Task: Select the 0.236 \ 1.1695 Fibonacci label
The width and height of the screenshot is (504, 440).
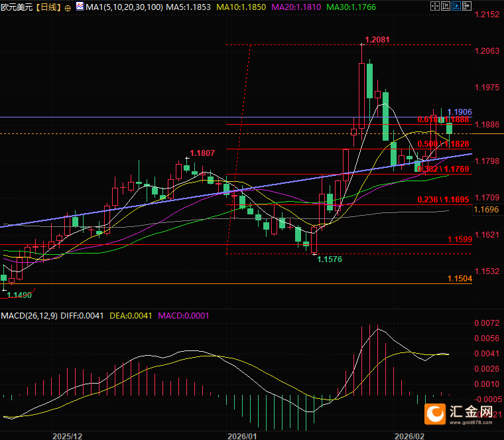Action: click(443, 199)
